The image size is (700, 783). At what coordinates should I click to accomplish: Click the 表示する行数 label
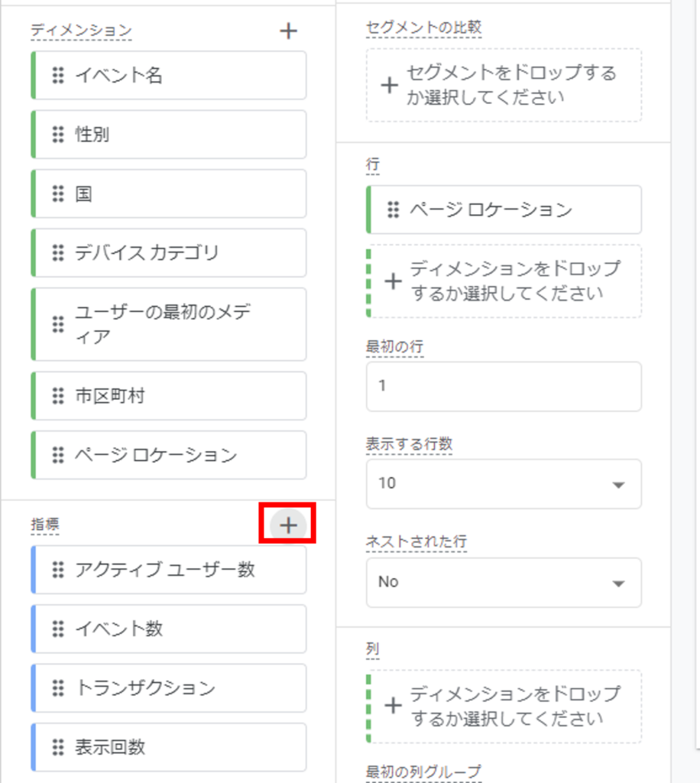coord(409,444)
